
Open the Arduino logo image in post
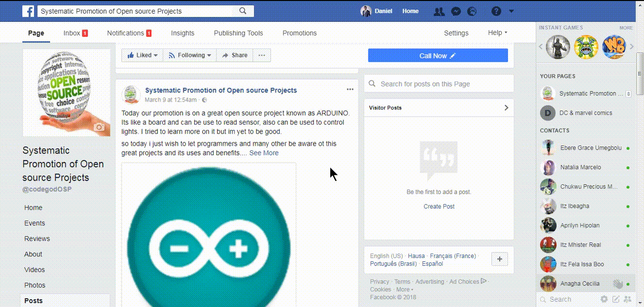pyautogui.click(x=209, y=235)
